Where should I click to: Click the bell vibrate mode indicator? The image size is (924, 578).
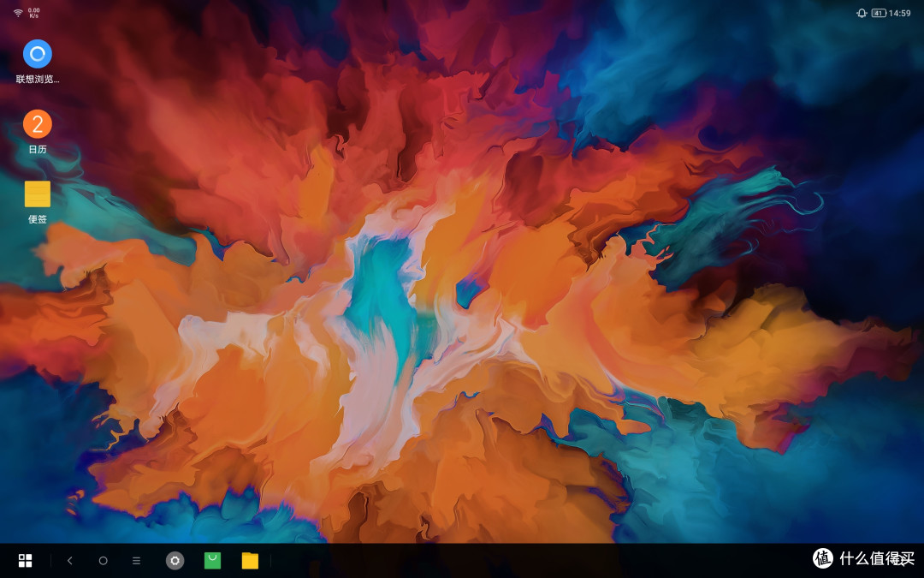(x=862, y=13)
